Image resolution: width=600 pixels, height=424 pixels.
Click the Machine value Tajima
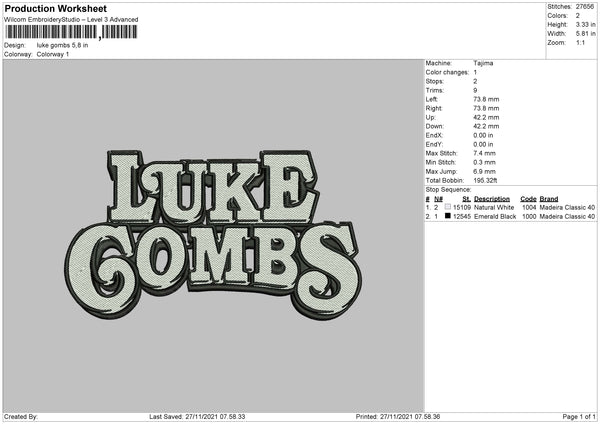click(483, 63)
